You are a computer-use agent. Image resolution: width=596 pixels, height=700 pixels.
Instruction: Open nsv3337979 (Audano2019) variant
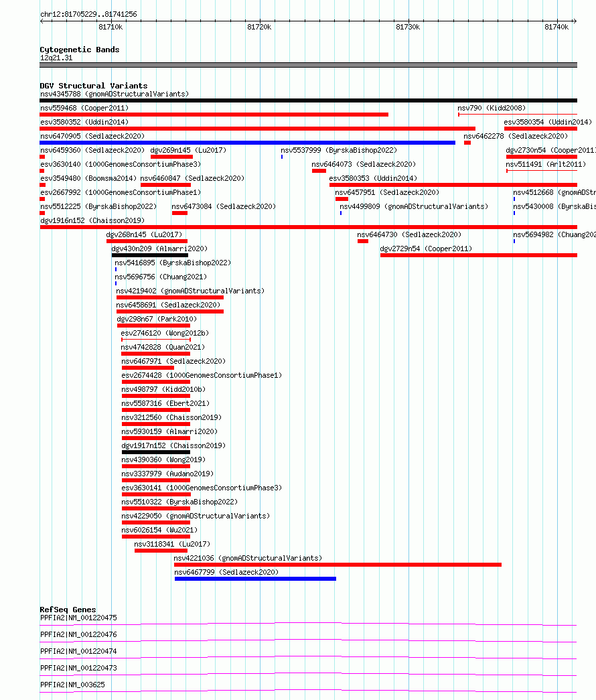click(156, 480)
